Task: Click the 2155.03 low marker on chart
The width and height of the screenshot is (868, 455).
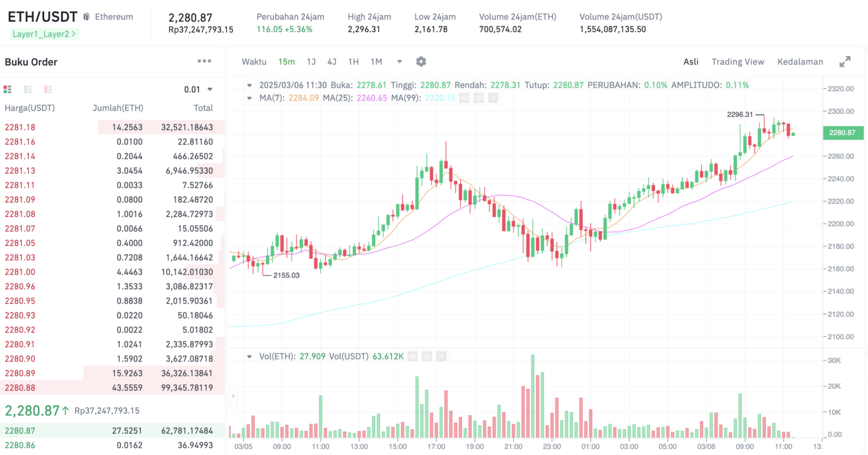Action: 287,275
